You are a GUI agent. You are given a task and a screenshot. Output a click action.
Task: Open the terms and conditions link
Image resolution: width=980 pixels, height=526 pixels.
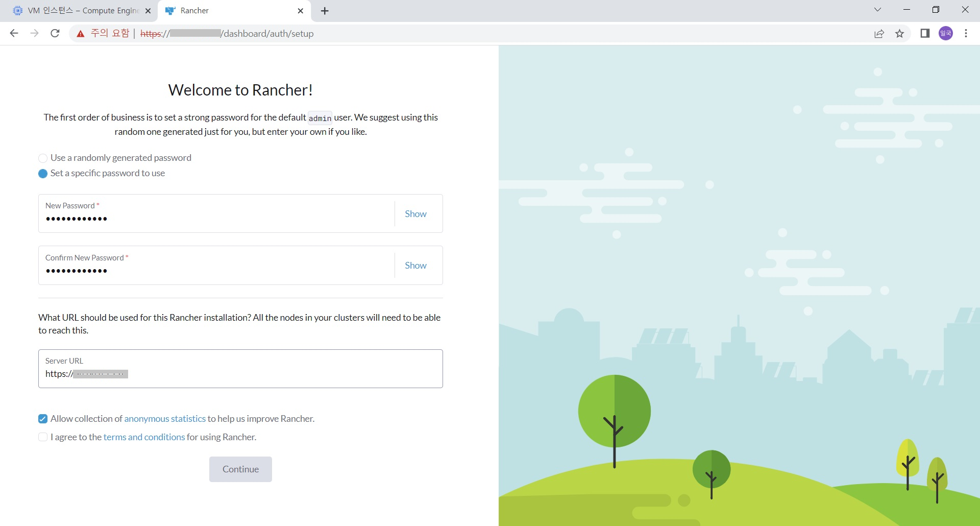pyautogui.click(x=144, y=437)
